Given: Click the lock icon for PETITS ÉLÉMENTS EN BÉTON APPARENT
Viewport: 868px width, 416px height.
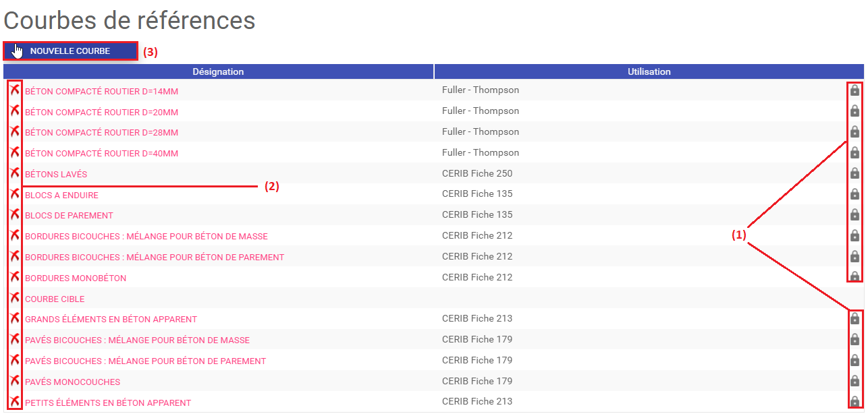Looking at the screenshot, I should [855, 402].
